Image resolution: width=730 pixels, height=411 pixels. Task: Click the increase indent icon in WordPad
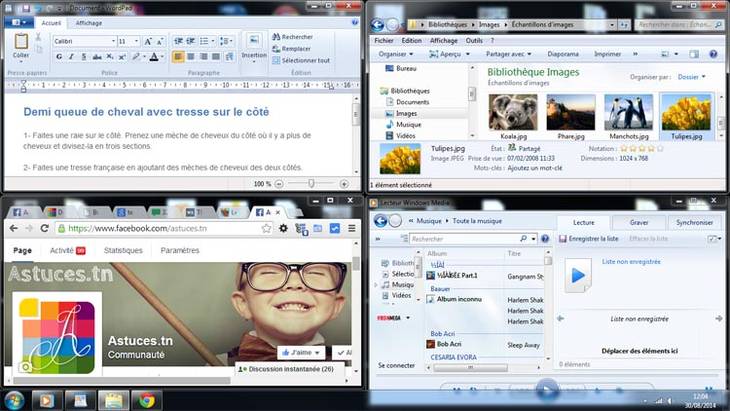pos(191,41)
